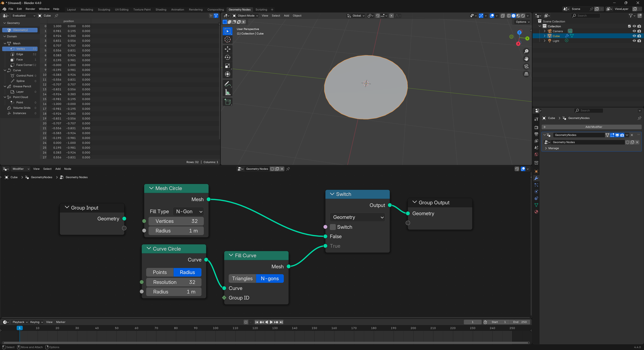The height and width of the screenshot is (350, 644).
Task: Select the Rotate tool in the viewport toolbar
Action: 228,57
